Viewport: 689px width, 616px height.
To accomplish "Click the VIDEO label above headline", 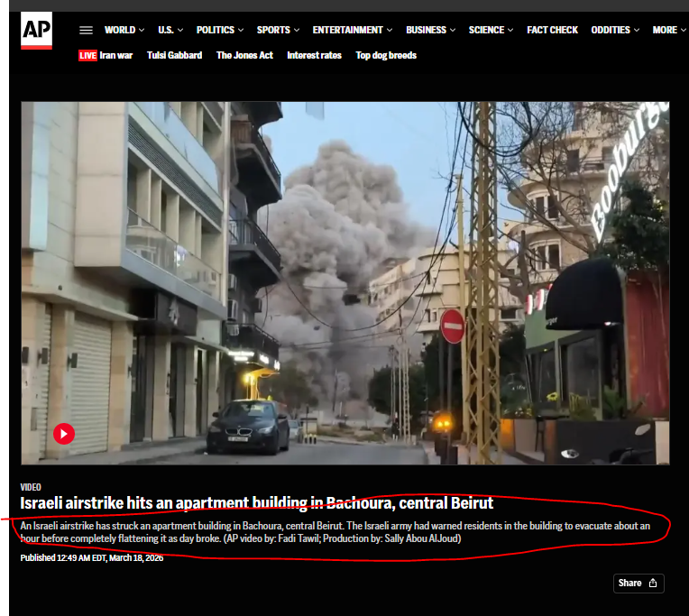I will 31,487.
